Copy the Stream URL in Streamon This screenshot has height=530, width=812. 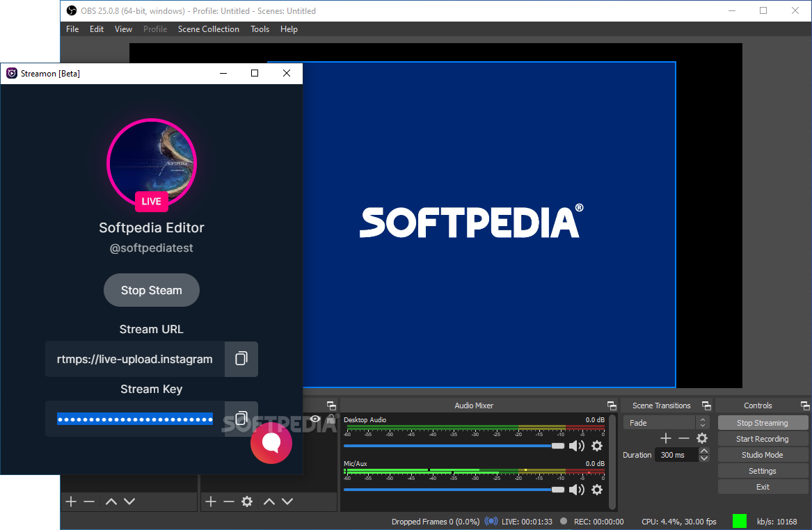pos(241,359)
